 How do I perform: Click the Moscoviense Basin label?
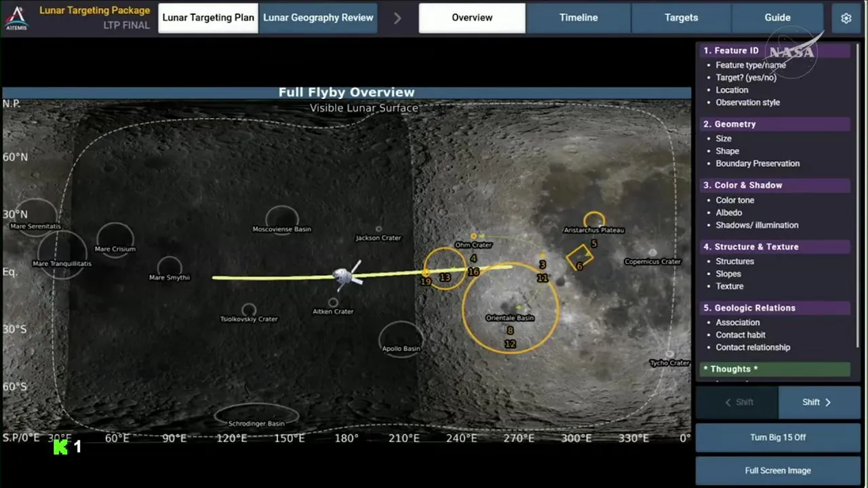[x=282, y=229]
